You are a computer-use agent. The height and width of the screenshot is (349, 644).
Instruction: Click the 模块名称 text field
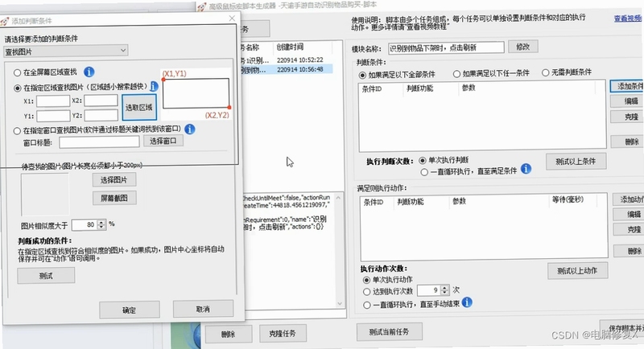(447, 47)
